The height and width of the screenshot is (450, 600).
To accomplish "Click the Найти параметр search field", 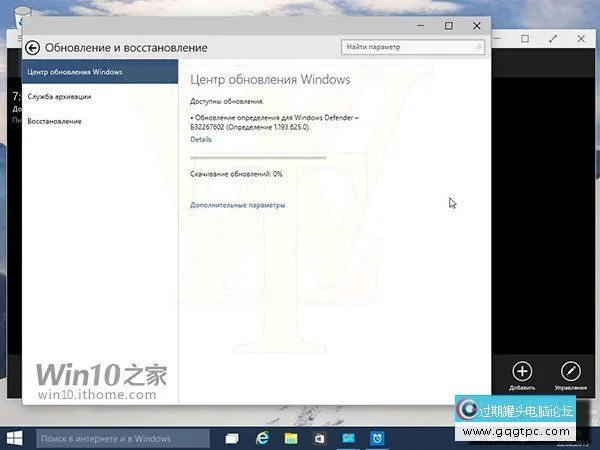I will point(412,47).
